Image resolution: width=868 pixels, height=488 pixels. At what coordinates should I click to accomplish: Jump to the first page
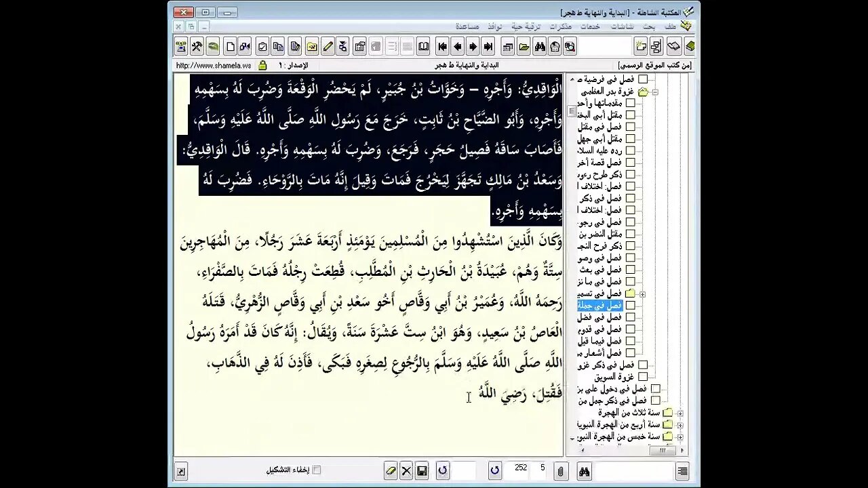pos(442,47)
